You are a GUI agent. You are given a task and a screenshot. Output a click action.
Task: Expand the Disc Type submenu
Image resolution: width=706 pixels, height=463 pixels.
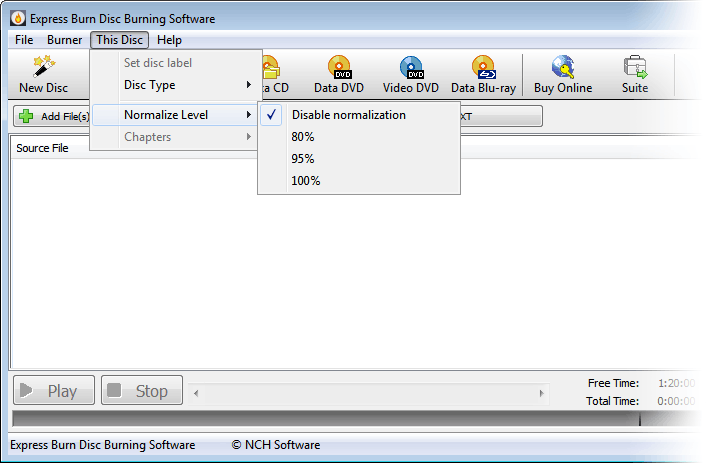175,85
